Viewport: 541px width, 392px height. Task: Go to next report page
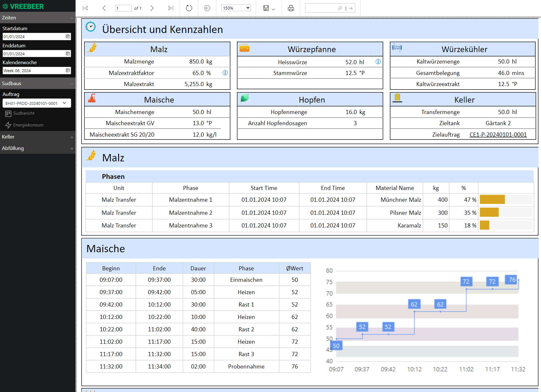click(152, 8)
